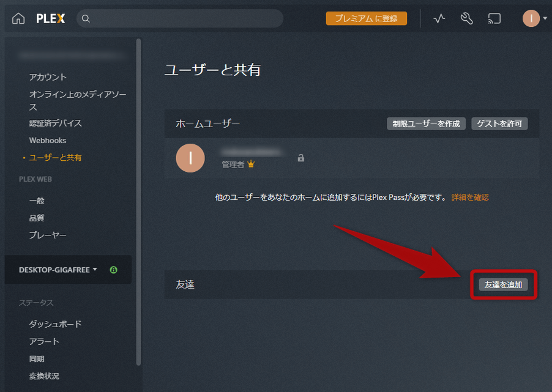The width and height of the screenshot is (552, 392).
Task: Click the 友達を追加 button
Action: [503, 284]
